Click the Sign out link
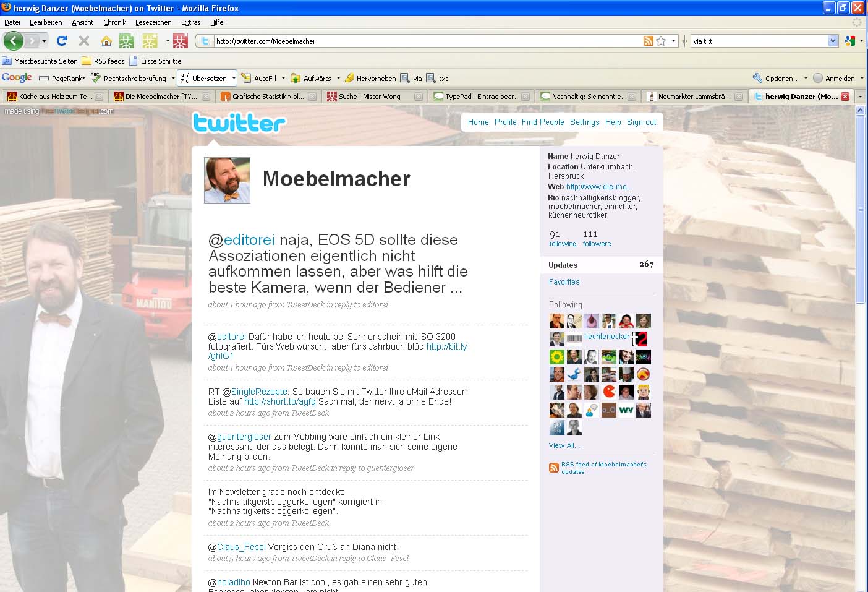 click(x=641, y=122)
